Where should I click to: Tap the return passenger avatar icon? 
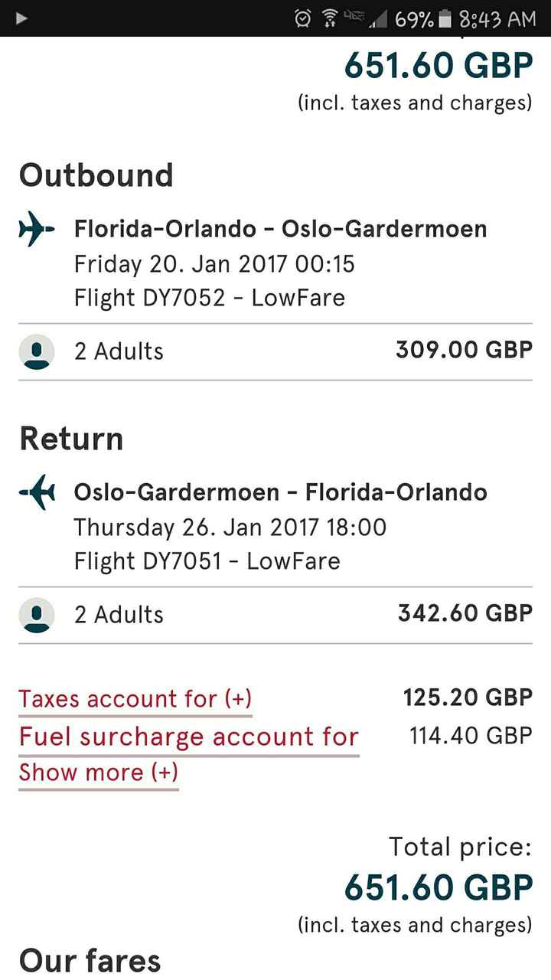[x=37, y=615]
